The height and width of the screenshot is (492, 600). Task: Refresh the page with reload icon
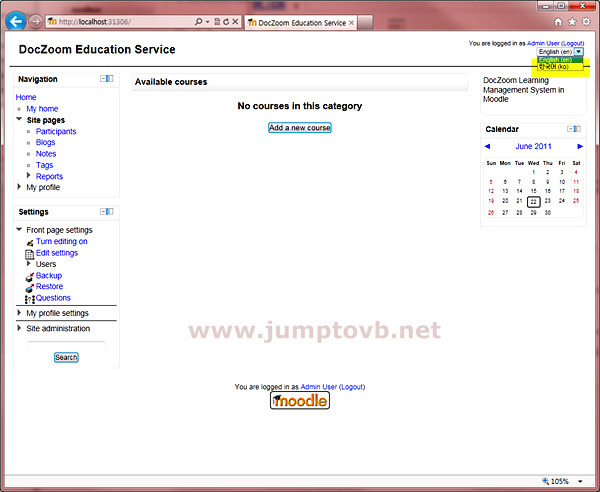(x=226, y=22)
